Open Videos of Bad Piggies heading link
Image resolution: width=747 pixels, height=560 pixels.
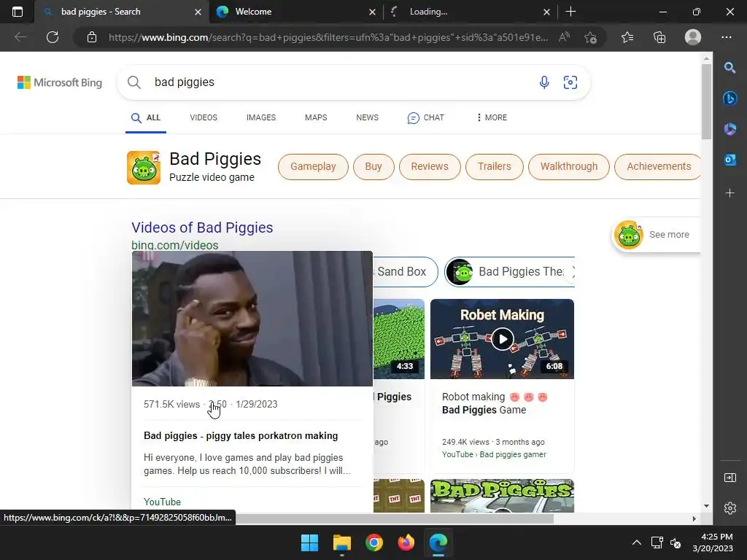coord(202,227)
